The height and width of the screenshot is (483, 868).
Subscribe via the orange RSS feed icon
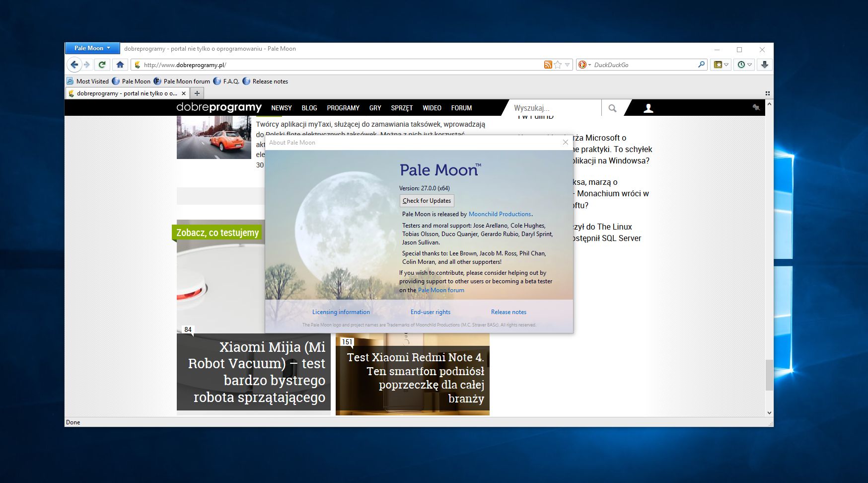(x=548, y=65)
